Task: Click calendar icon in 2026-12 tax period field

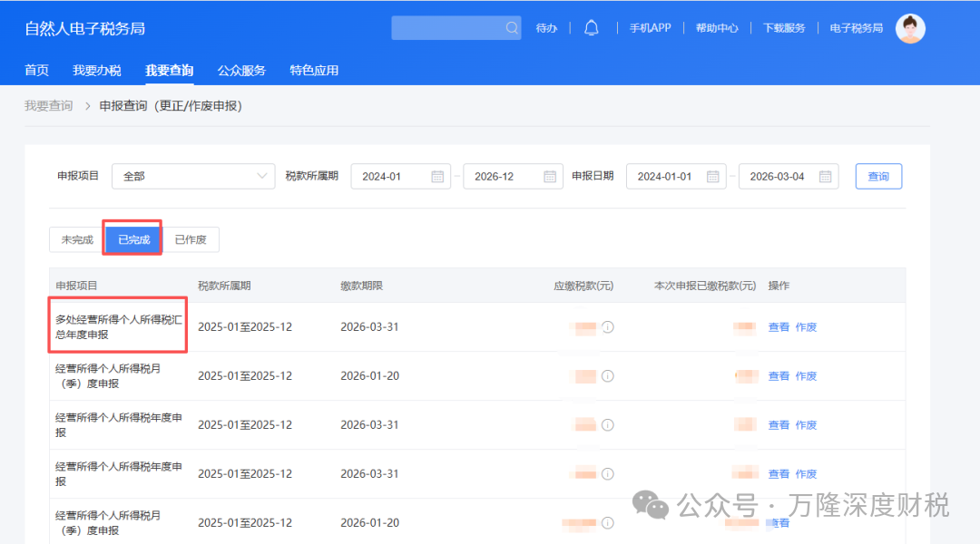Action: 550,177
